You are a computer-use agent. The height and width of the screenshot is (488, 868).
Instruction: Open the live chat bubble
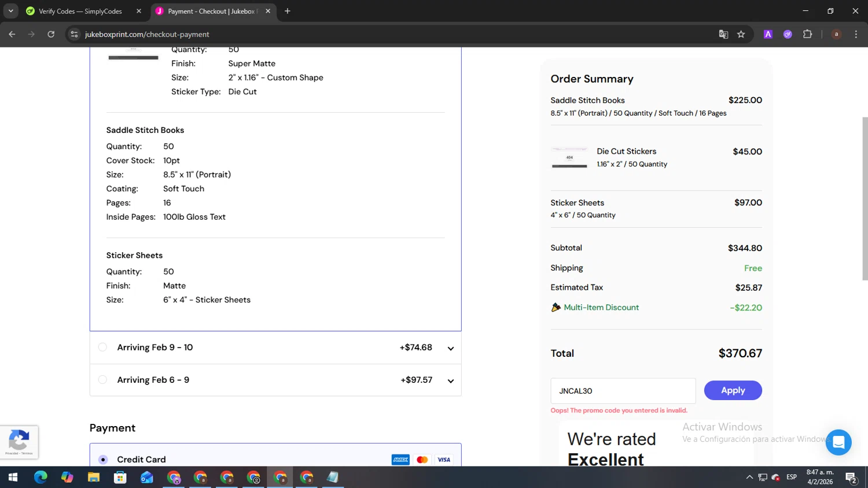point(838,442)
